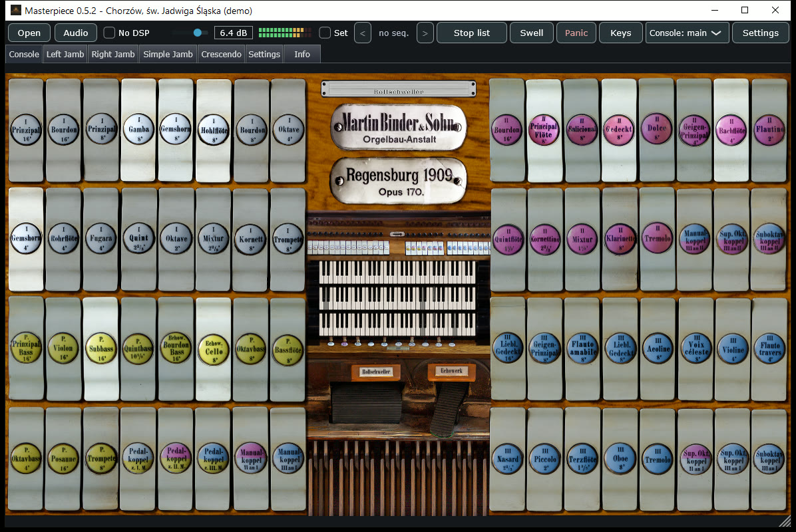The height and width of the screenshot is (532, 796).
Task: Toggle the pedal Subbass 16' stop
Action: 101,348
